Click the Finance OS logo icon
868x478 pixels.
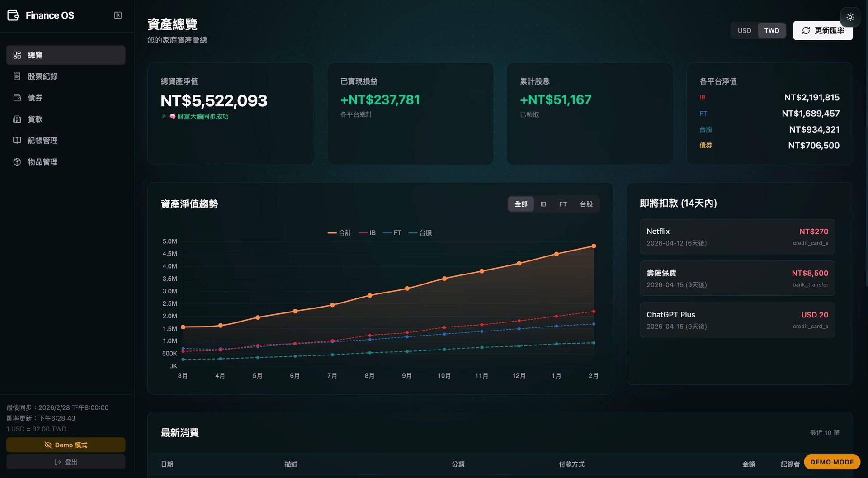(12, 15)
